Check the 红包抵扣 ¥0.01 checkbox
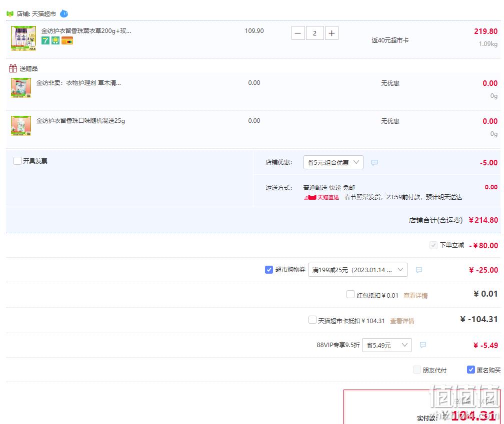504x424 pixels. pyautogui.click(x=350, y=294)
